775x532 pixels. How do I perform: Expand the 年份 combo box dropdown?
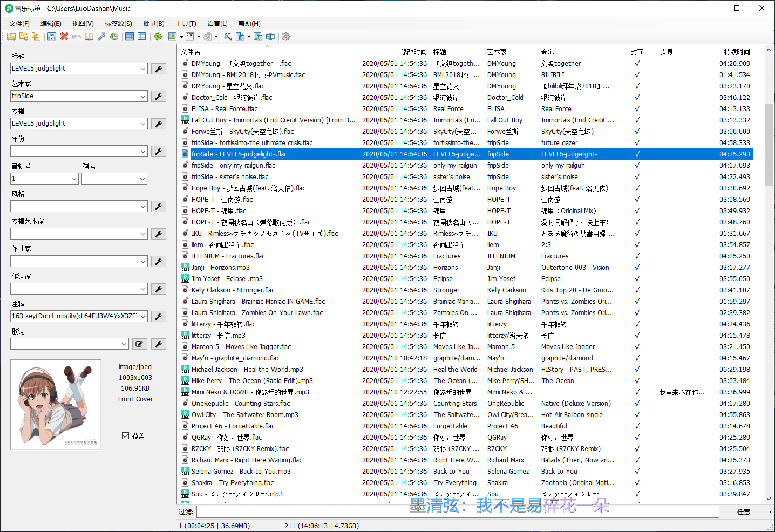point(143,151)
